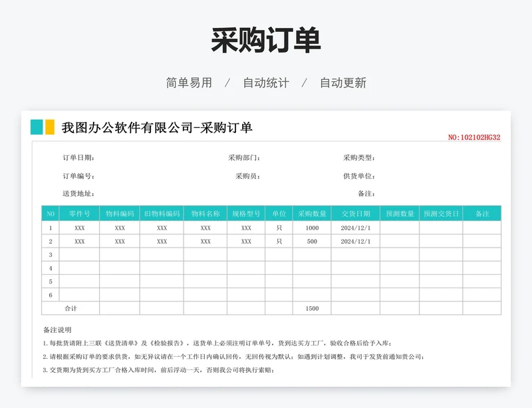Viewport: 532px width, 408px height.
Task: Click row 2's 交货日期 cell 2024/12/1
Action: pos(356,241)
